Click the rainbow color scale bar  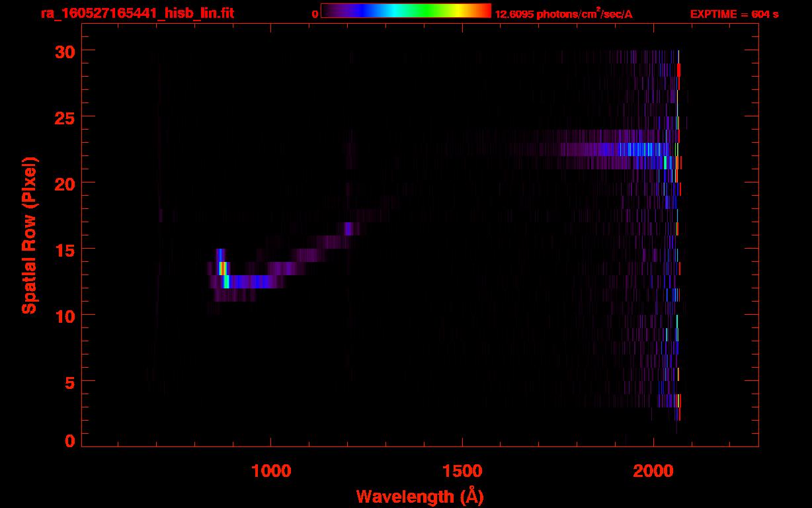(x=406, y=11)
